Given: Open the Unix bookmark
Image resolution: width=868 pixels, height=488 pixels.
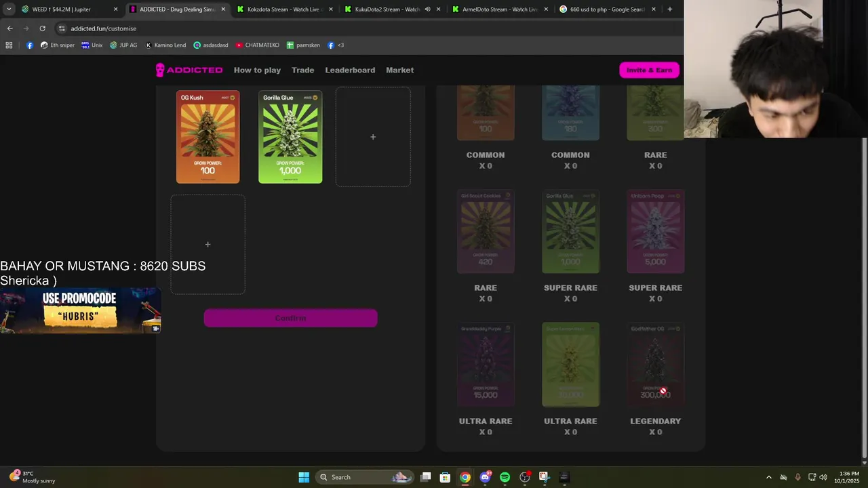Looking at the screenshot, I should [x=92, y=45].
